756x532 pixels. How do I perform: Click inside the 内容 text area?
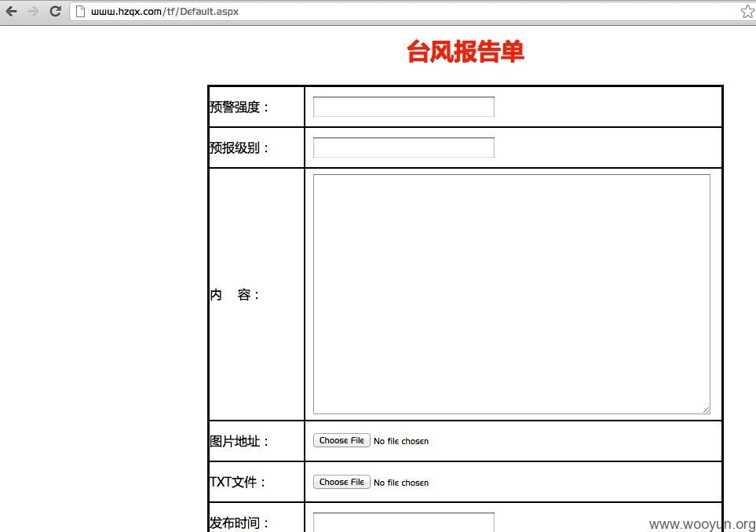pyautogui.click(x=512, y=294)
